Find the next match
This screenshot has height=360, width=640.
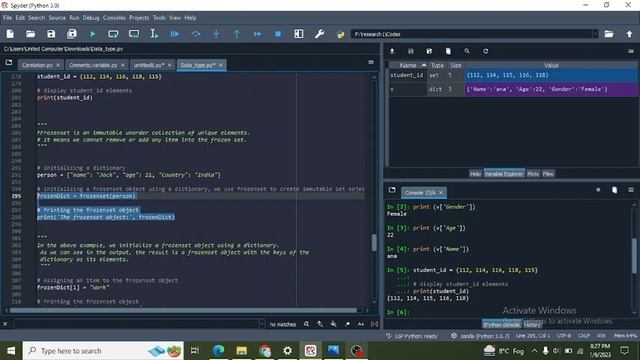[334, 324]
